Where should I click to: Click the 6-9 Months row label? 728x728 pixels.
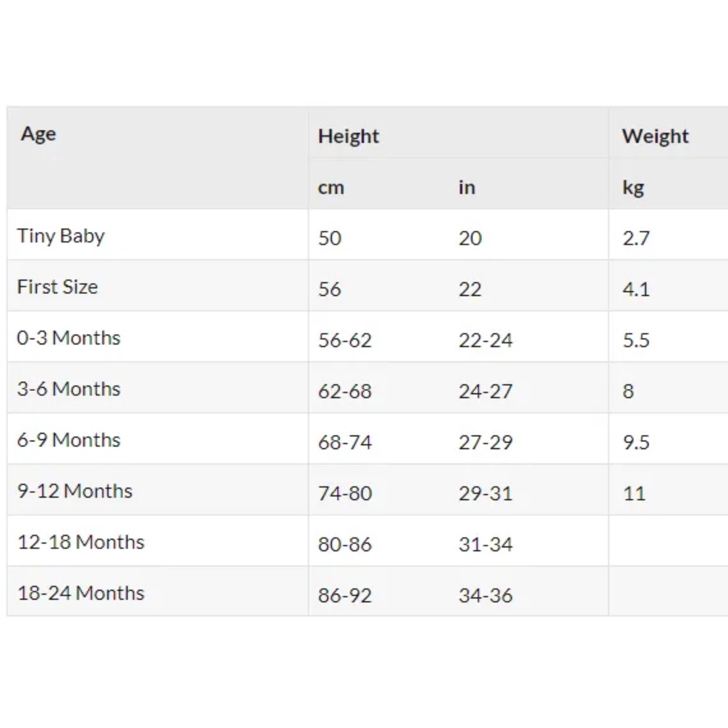[x=69, y=440]
